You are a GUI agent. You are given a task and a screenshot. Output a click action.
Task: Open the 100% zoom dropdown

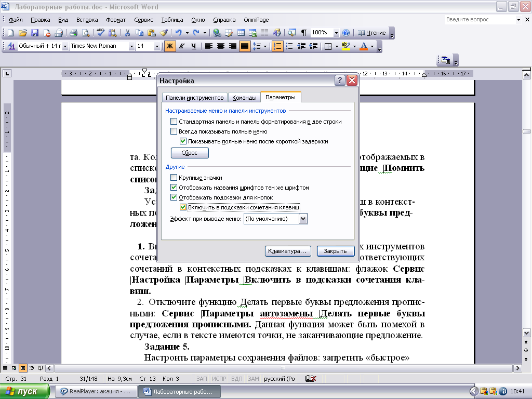(x=336, y=33)
